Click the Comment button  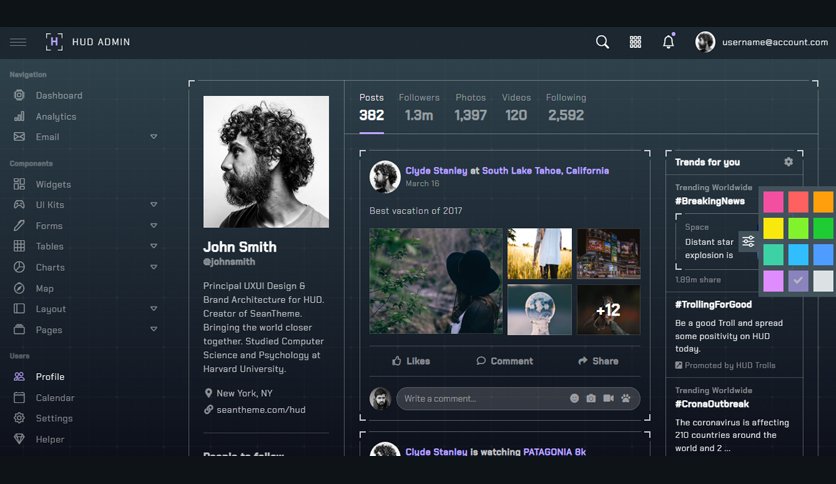(x=504, y=361)
